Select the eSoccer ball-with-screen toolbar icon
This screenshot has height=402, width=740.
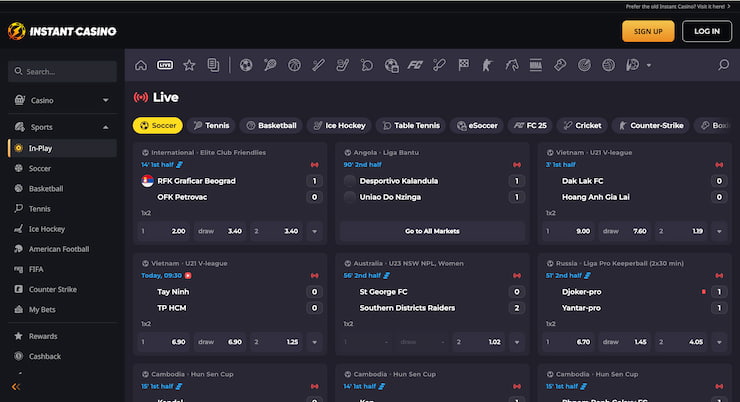tap(391, 65)
